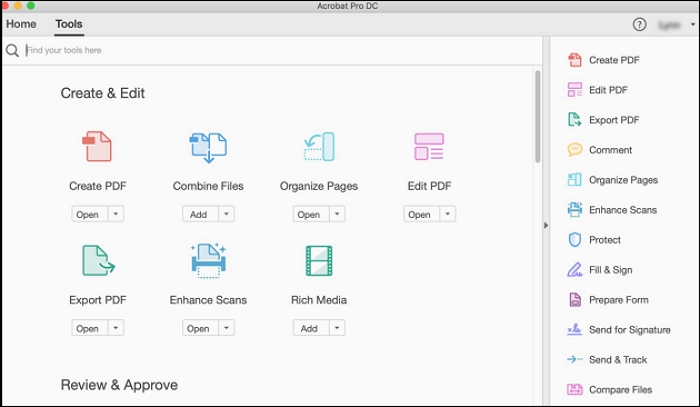Click Add button under Combine Files

coord(200,214)
